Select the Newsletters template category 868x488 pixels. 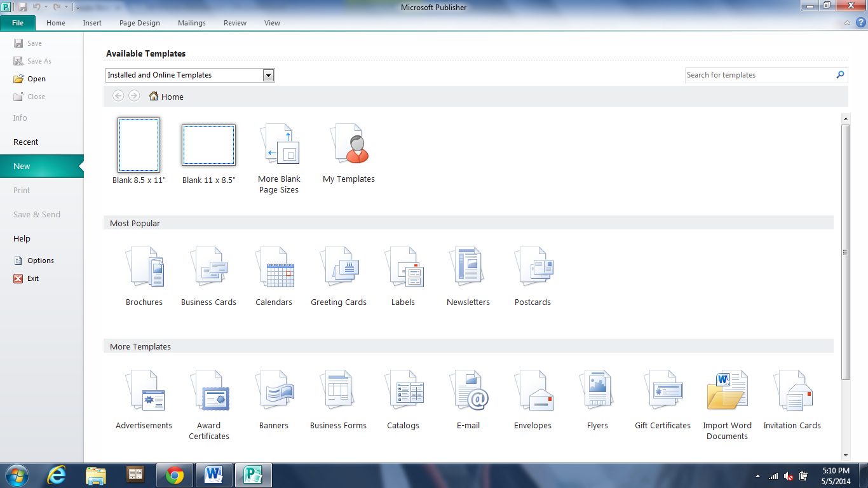click(468, 276)
